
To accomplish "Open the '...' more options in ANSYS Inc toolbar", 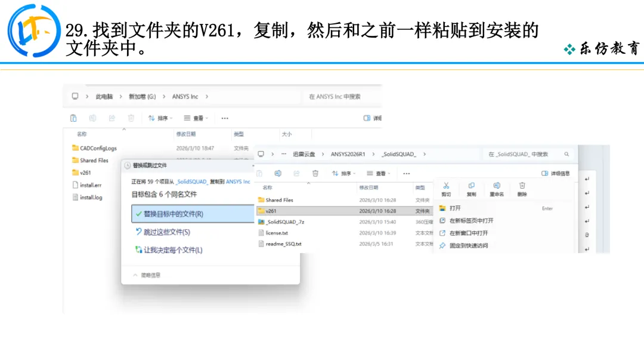I will (225, 118).
